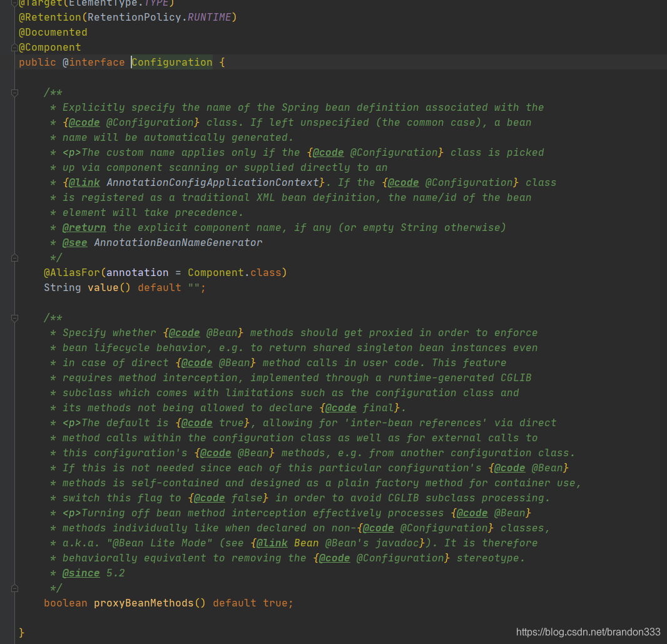The width and height of the screenshot is (667, 644).
Task: Click the @return Javadoc tag
Action: tap(84, 228)
